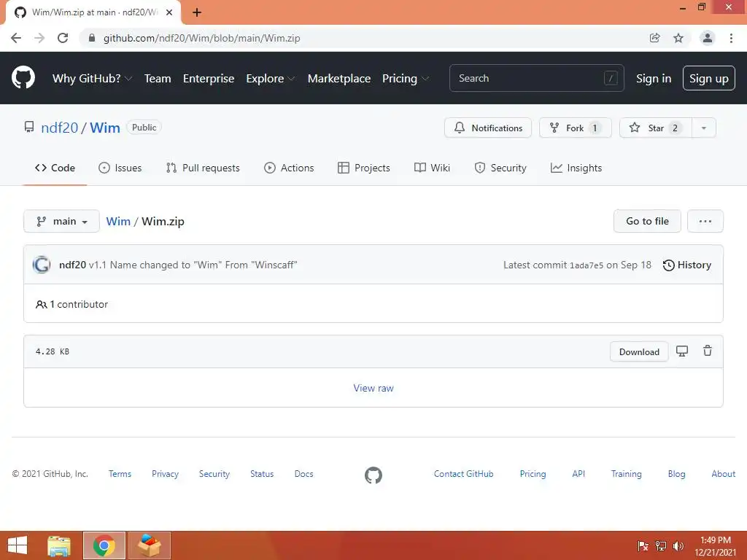Open commit hash 1ada7e5
The width and height of the screenshot is (747, 560).
click(x=587, y=265)
